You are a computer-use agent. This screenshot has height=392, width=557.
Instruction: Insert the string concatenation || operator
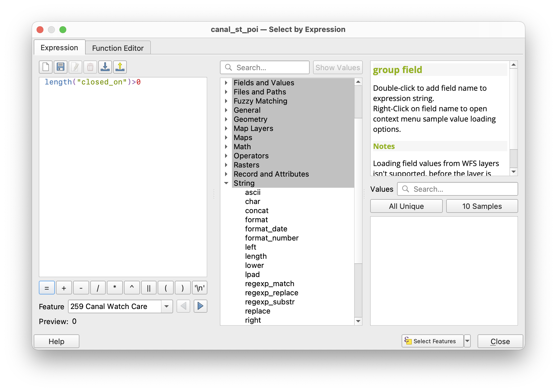click(x=149, y=288)
